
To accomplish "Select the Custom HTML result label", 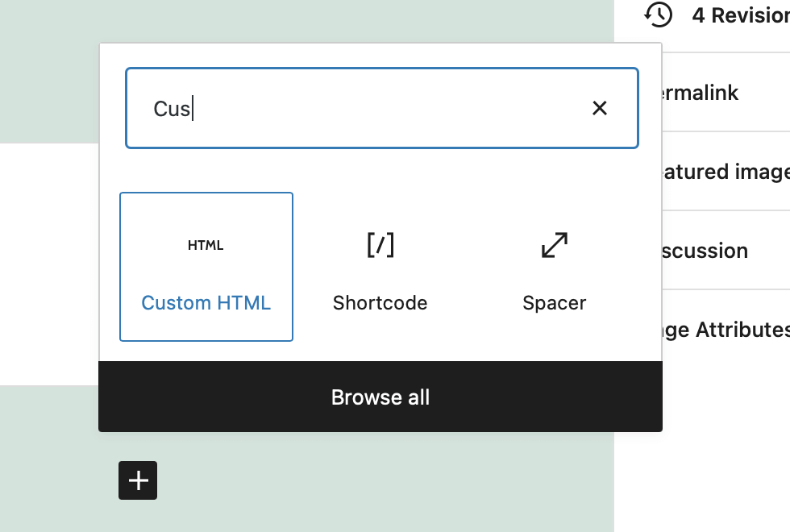I will pos(206,302).
